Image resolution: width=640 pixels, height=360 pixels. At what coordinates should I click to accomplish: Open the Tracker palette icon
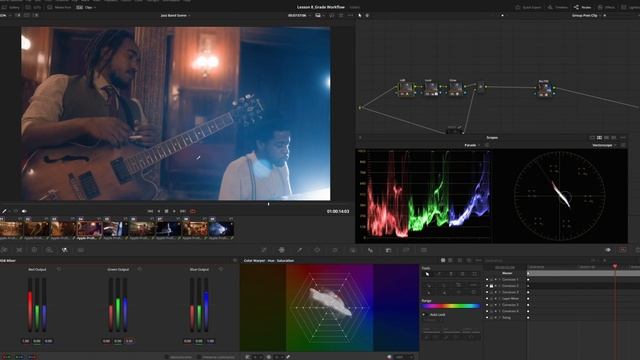[x=335, y=250]
